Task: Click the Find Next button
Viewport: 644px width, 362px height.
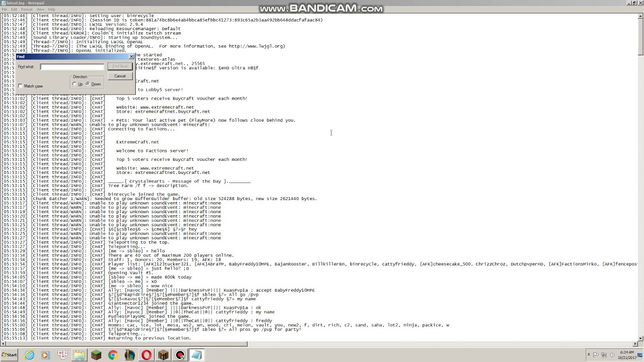Action: click(120, 66)
